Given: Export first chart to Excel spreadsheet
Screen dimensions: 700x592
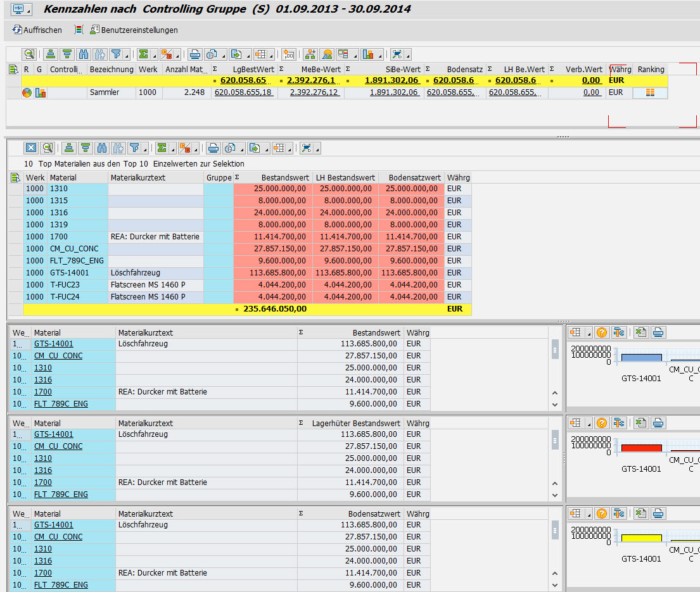Looking at the screenshot, I should coord(641,332).
